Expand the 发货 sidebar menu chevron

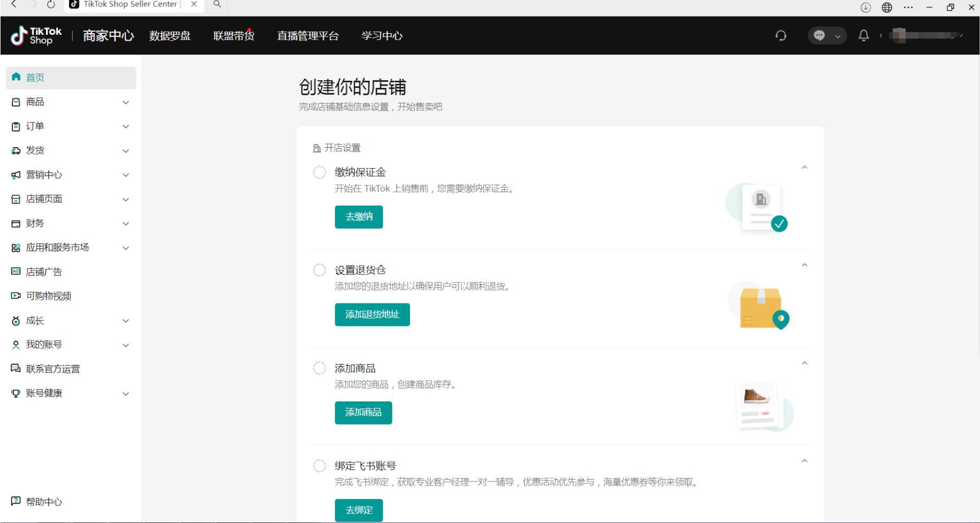pos(126,151)
